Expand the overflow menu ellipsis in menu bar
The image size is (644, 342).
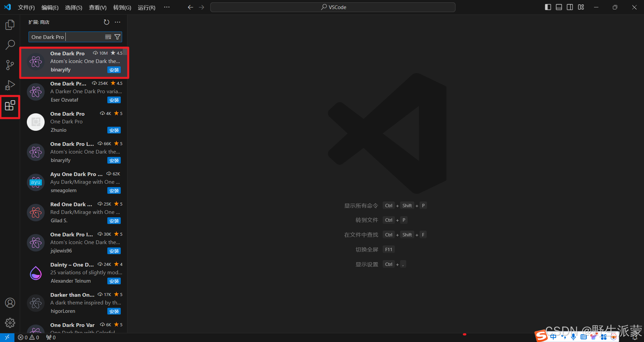tap(167, 7)
